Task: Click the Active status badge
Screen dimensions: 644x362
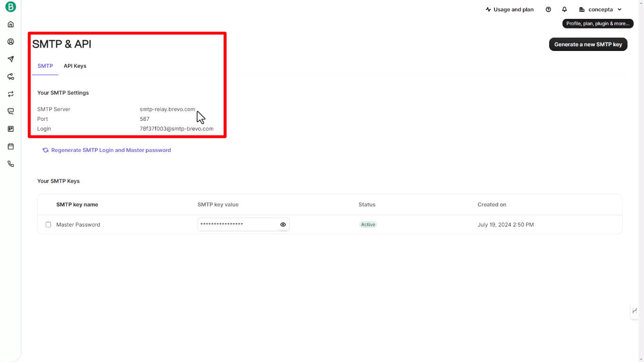Action: pyautogui.click(x=368, y=225)
